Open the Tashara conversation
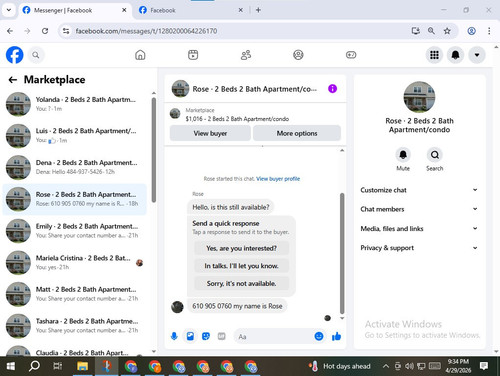 pos(75,326)
